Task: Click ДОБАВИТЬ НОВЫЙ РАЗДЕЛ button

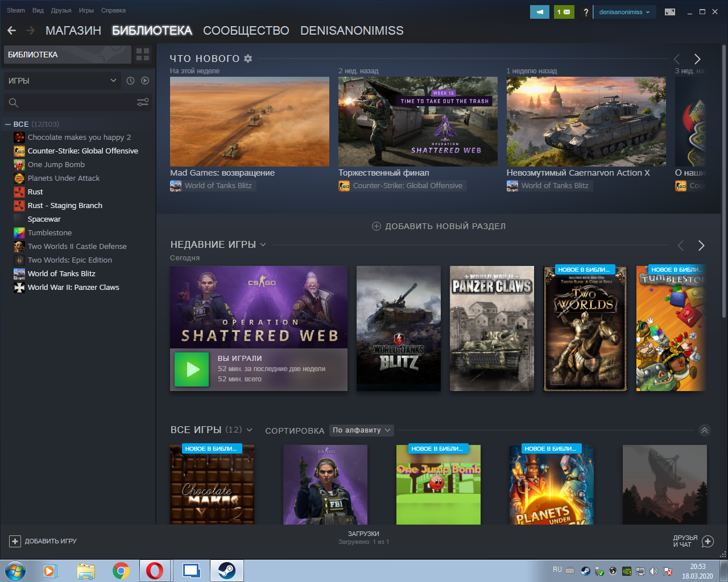Action: pyautogui.click(x=439, y=226)
